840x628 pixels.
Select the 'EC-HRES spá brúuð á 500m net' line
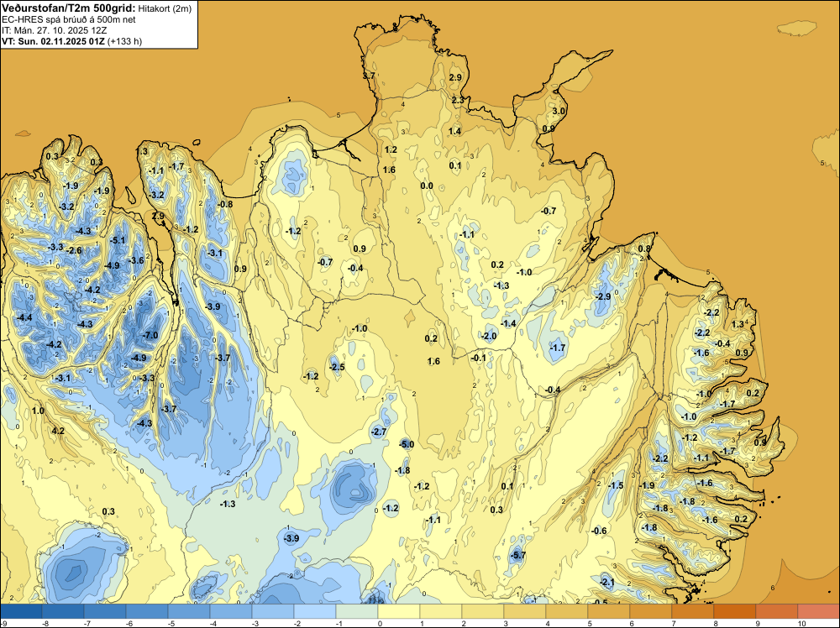pyautogui.click(x=69, y=19)
